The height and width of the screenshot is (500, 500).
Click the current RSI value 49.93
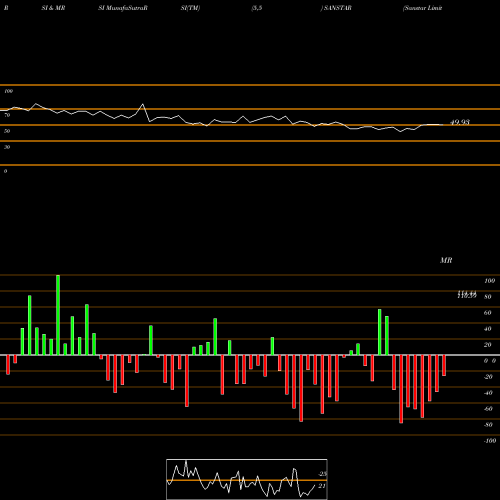click(460, 122)
